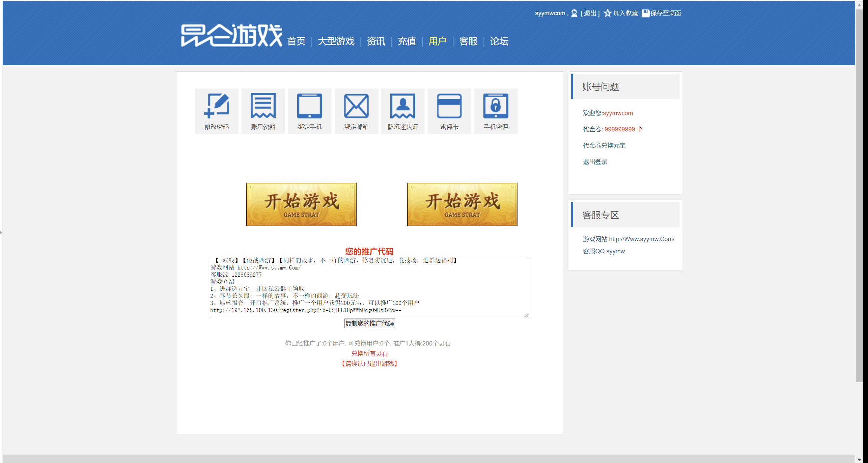Open the 修改密码 change password icon
This screenshot has width=868, height=463.
coord(217,111)
